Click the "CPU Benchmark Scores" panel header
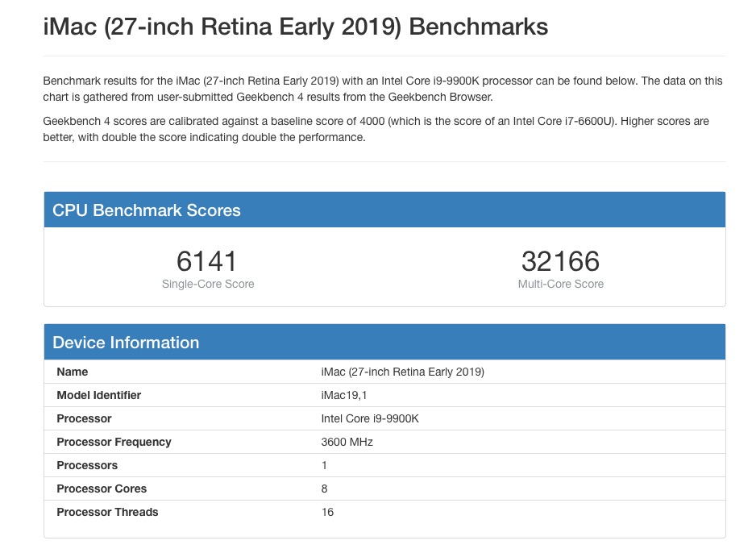756x553 pixels. coord(384,210)
